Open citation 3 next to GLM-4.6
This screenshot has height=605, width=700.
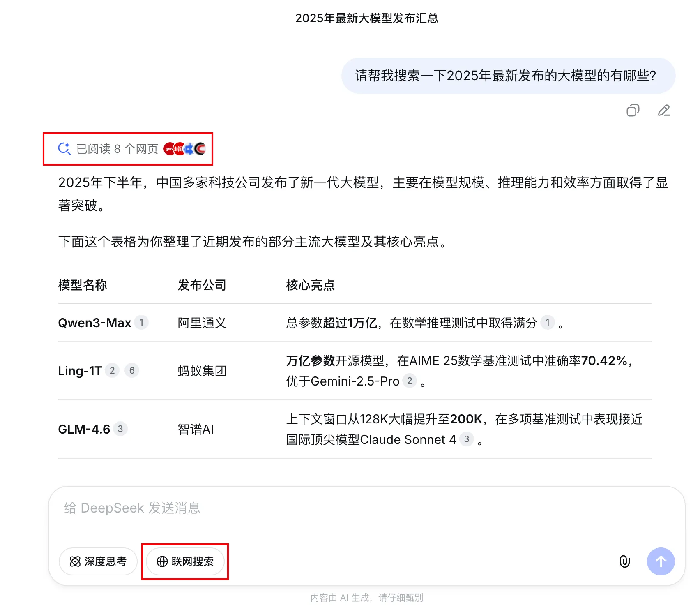pos(120,429)
